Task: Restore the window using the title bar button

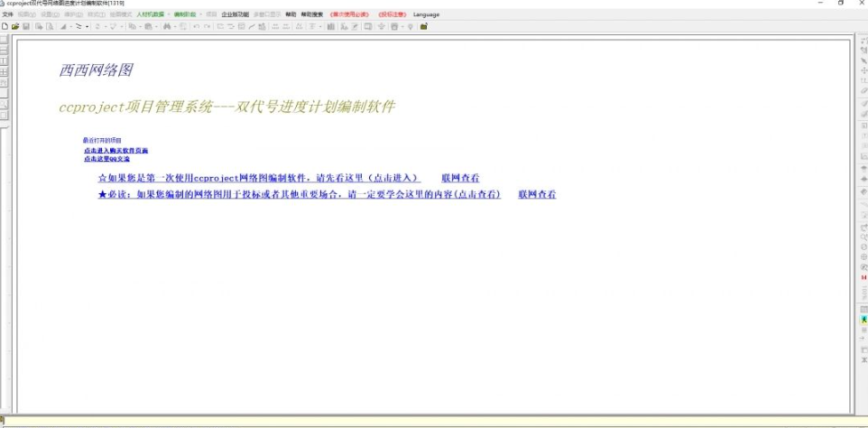Action: tap(841, 3)
